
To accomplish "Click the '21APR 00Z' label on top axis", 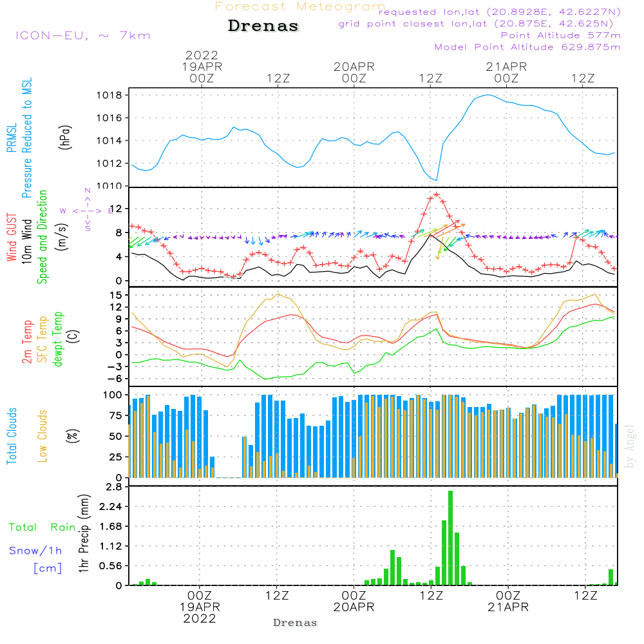I will point(506,72).
